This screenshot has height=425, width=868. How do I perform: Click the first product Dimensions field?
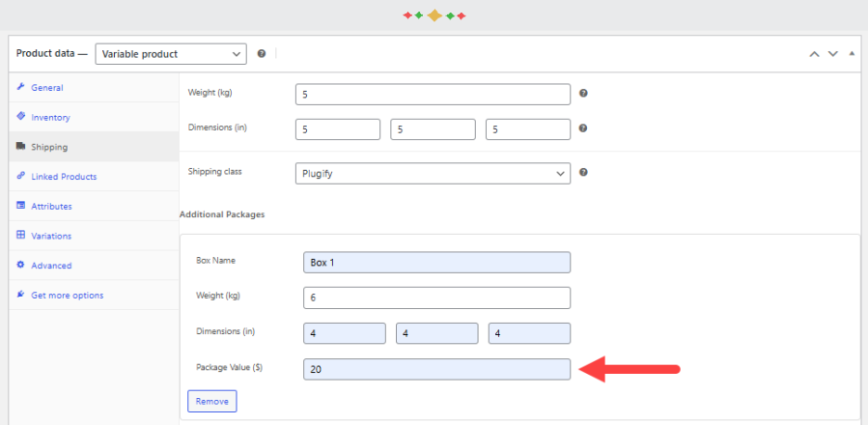(x=338, y=129)
